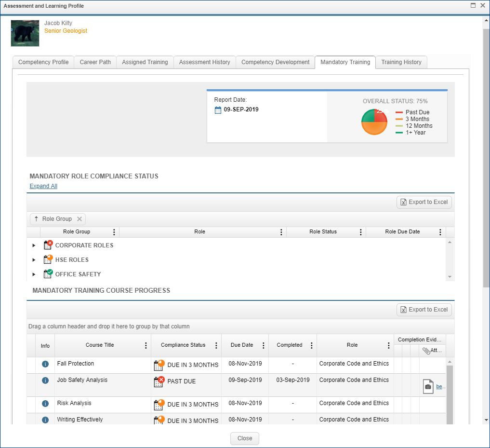Viewport: 490px width, 448px height.
Task: Click the Office Safety compliant calendar icon
Action: [x=48, y=274]
